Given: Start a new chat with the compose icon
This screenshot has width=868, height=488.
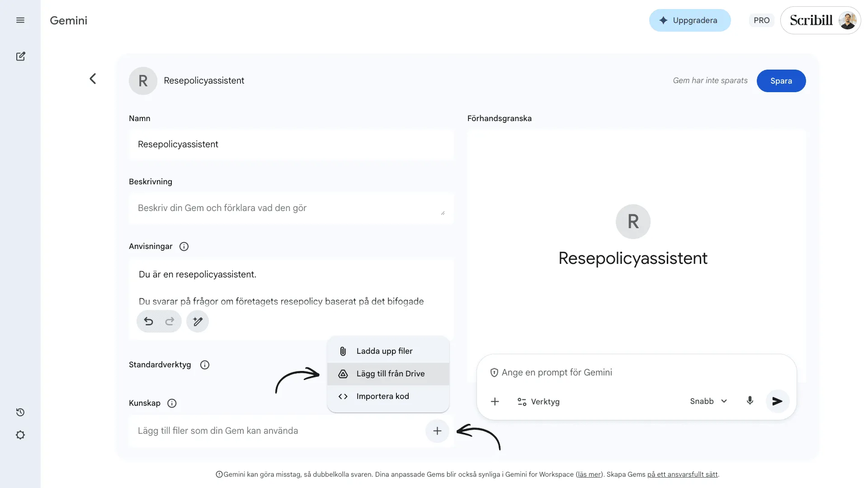Looking at the screenshot, I should (x=20, y=56).
